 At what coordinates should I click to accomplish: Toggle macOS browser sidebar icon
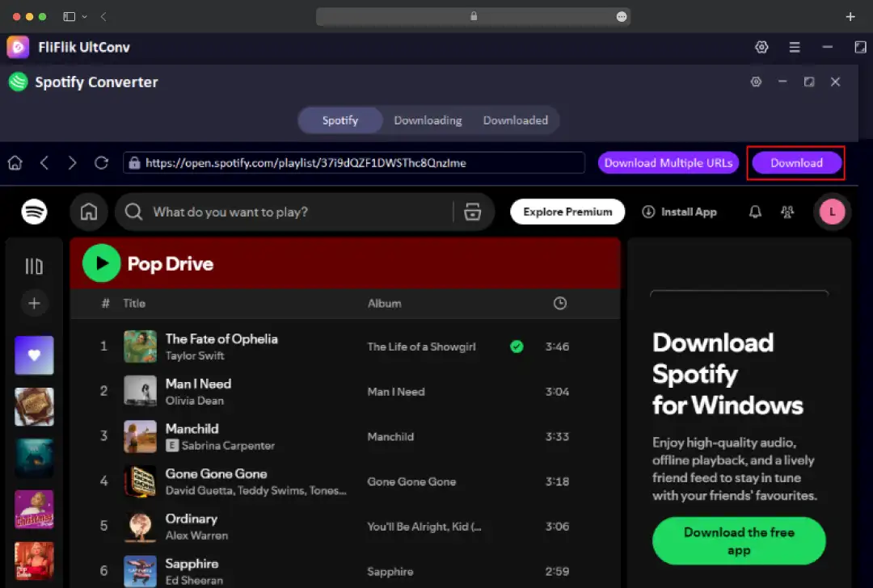click(69, 17)
